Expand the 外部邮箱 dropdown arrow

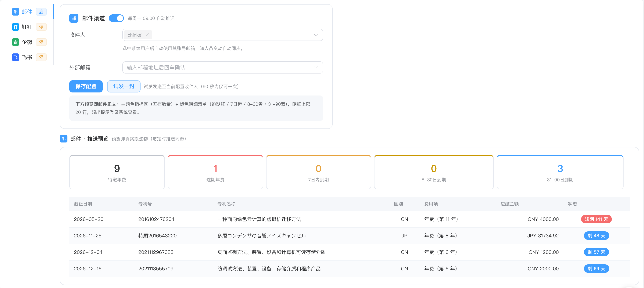coord(316,67)
